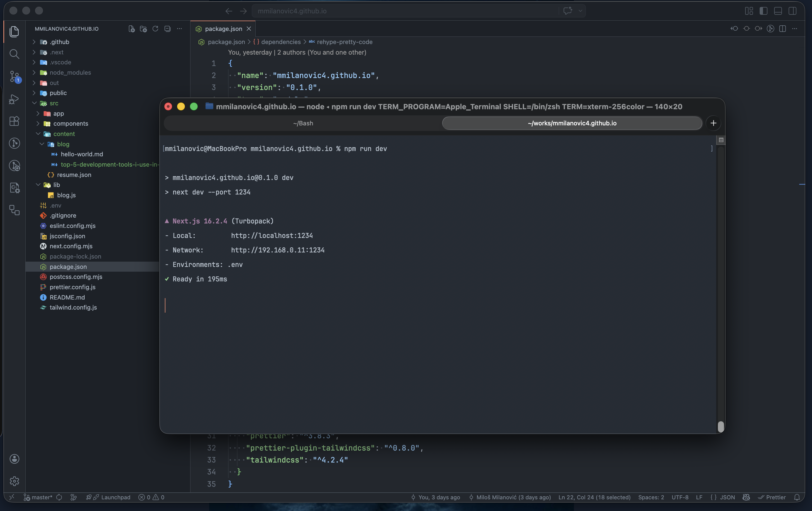Open Source Control view with badge
Image resolution: width=812 pixels, height=511 pixels.
pyautogui.click(x=14, y=77)
